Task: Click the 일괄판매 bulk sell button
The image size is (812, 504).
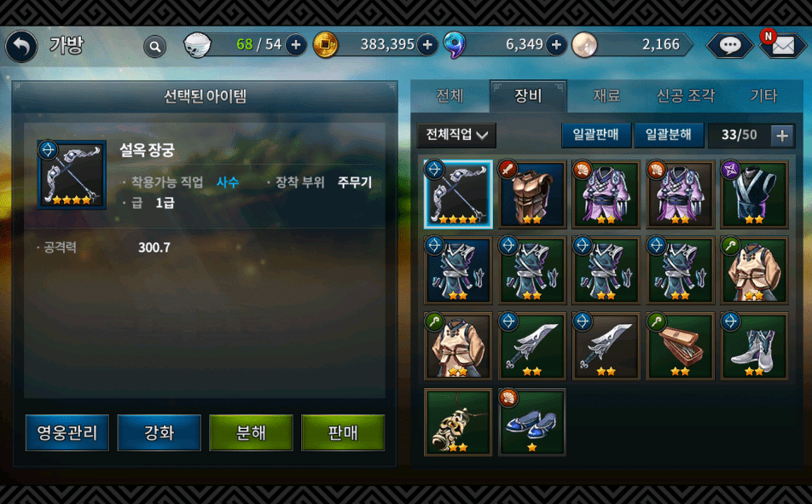Action: point(595,136)
